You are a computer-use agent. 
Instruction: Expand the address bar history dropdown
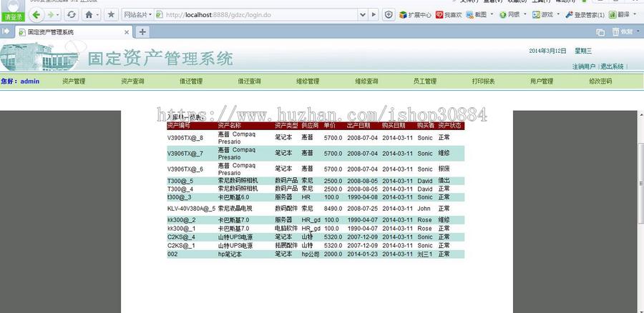tap(363, 15)
